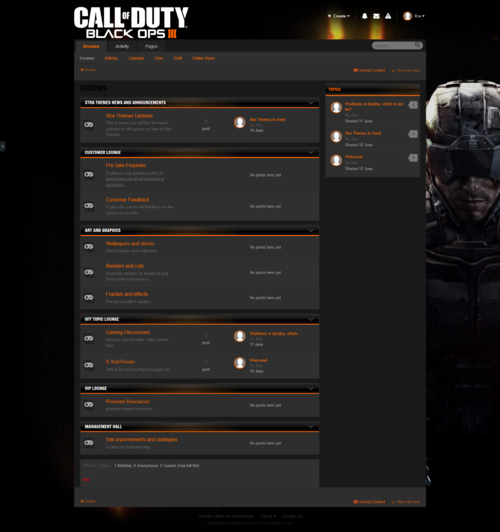
Task: Open the Customer Feedback forum
Action: coord(128,200)
